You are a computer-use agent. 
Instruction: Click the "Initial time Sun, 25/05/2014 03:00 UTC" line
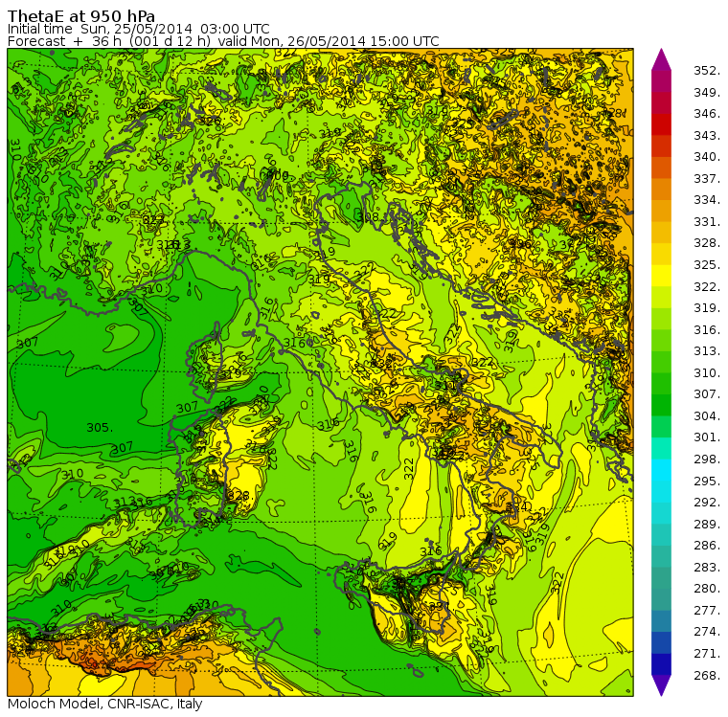coord(138,29)
